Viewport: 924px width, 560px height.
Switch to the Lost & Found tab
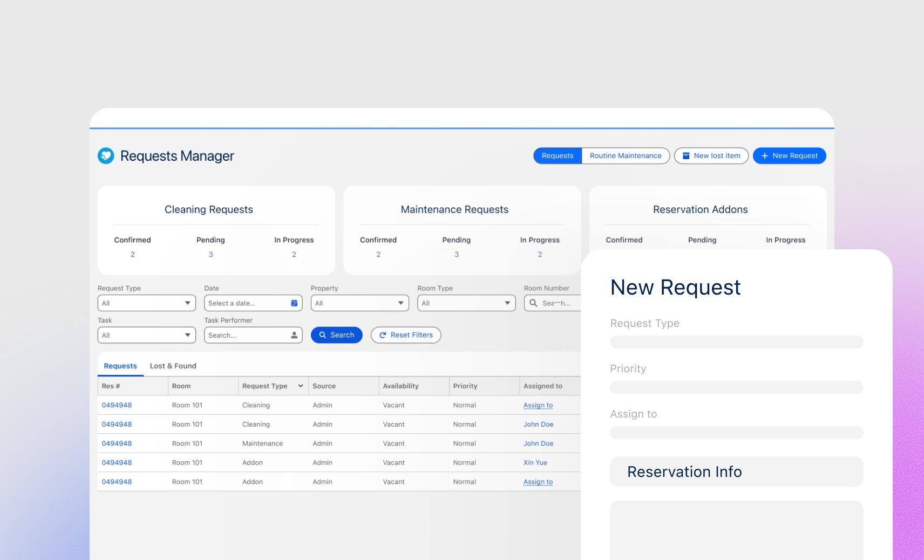click(173, 366)
